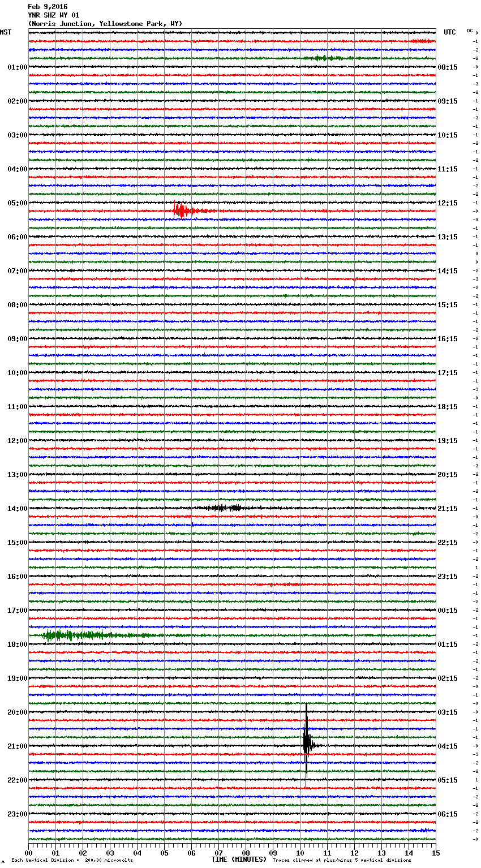Click the 05 minute tick label on the bottom axis

[165, 853]
